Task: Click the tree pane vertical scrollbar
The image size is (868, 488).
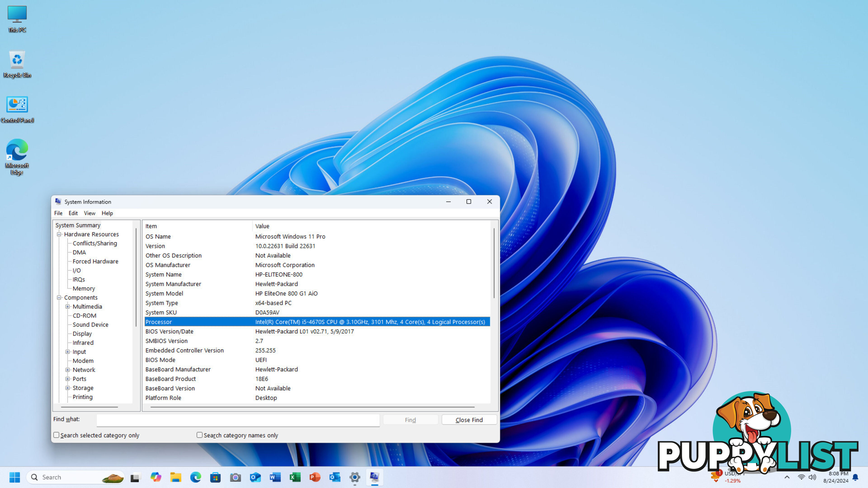Action: pyautogui.click(x=136, y=277)
